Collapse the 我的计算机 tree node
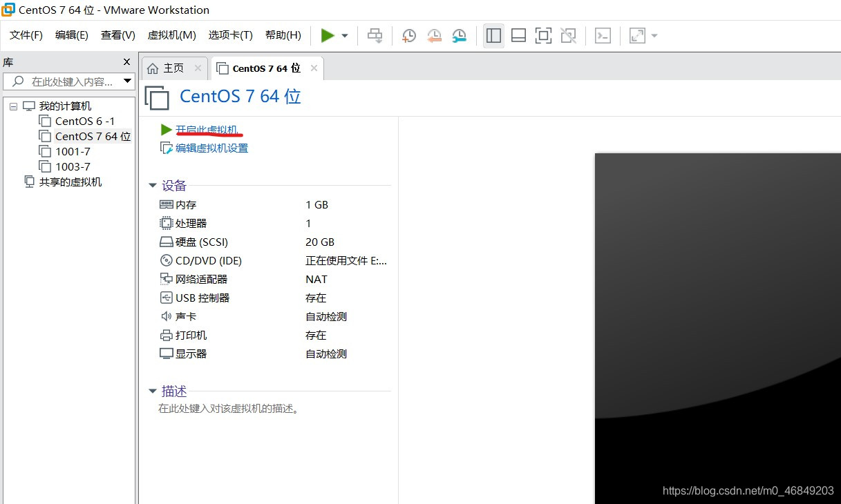Viewport: 841px width, 504px height. coord(13,106)
